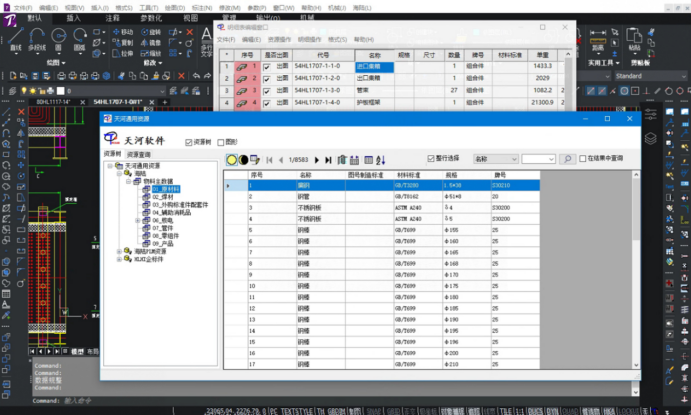Image resolution: width=691 pixels, height=415 pixels.
Task: Jump to last record in resource window
Action: click(x=328, y=160)
